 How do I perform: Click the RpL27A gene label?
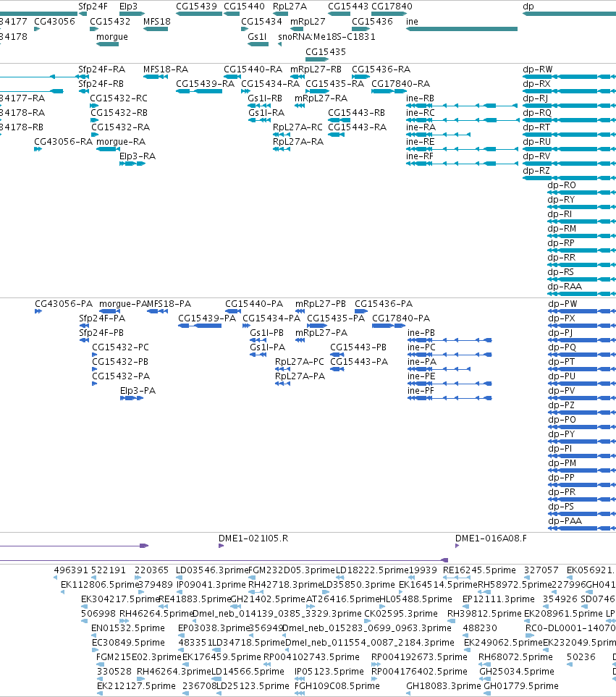(290, 7)
